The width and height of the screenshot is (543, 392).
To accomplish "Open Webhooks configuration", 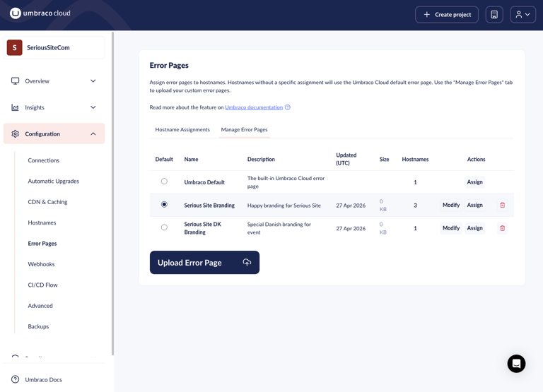I will click(x=41, y=264).
